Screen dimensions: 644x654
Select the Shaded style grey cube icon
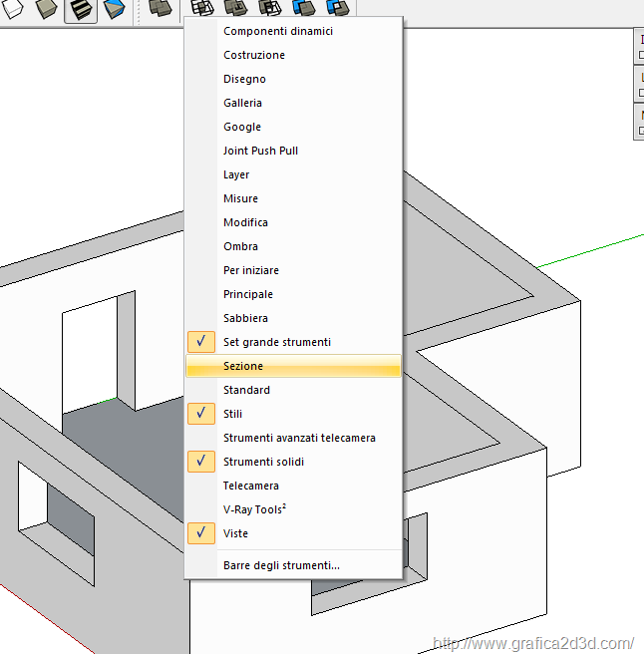click(47, 10)
